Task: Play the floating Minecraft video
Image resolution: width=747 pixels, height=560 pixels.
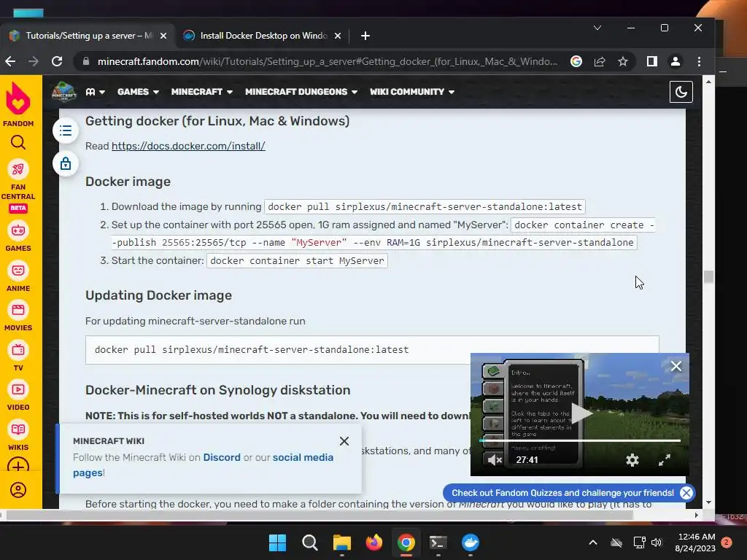Action: pos(580,413)
